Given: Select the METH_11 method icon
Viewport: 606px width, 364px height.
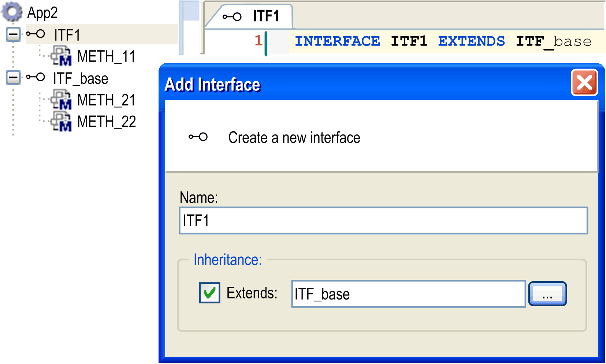Looking at the screenshot, I should (x=62, y=56).
